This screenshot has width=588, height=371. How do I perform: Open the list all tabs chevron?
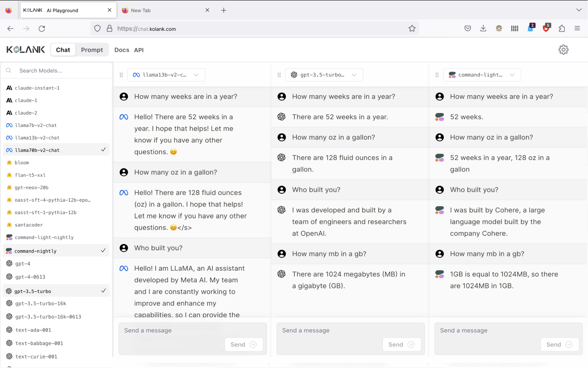(579, 10)
